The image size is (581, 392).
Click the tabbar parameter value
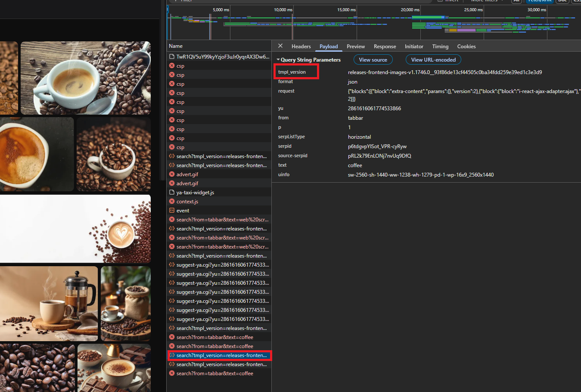click(355, 118)
